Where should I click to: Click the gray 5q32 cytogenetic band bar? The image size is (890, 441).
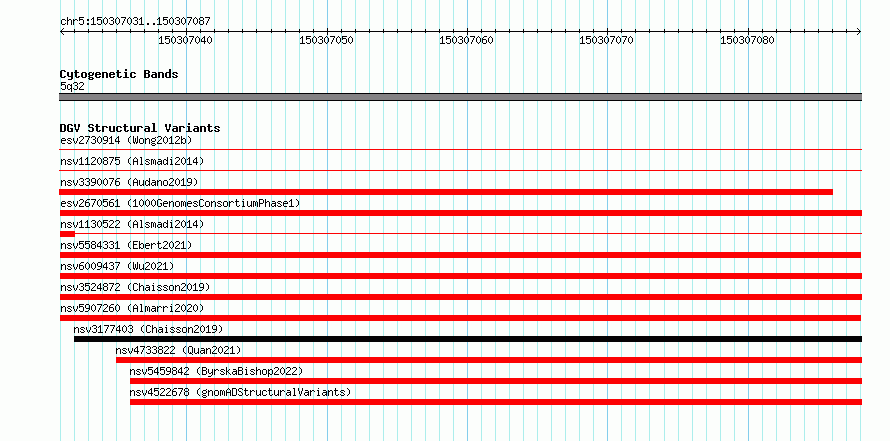pos(460,97)
